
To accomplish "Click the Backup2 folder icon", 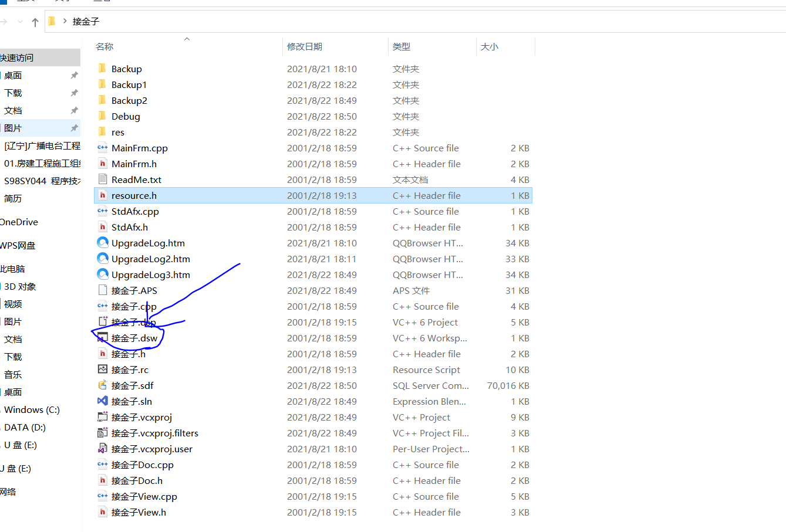I will (102, 100).
